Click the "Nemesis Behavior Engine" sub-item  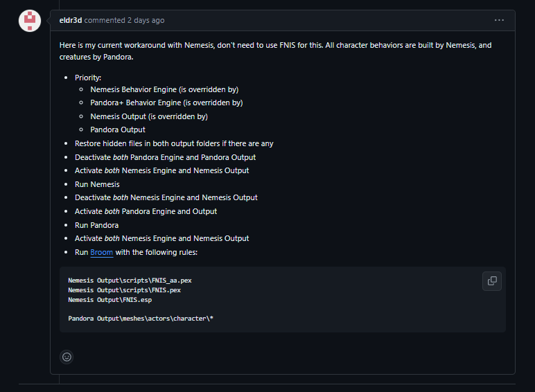(164, 89)
